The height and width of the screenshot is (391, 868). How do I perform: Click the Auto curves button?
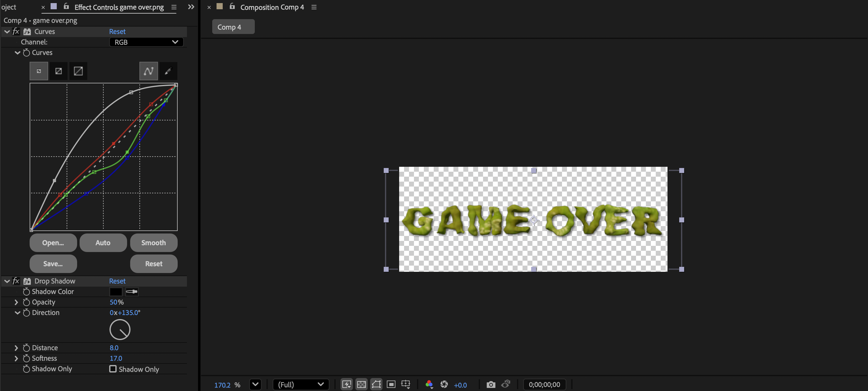point(103,242)
